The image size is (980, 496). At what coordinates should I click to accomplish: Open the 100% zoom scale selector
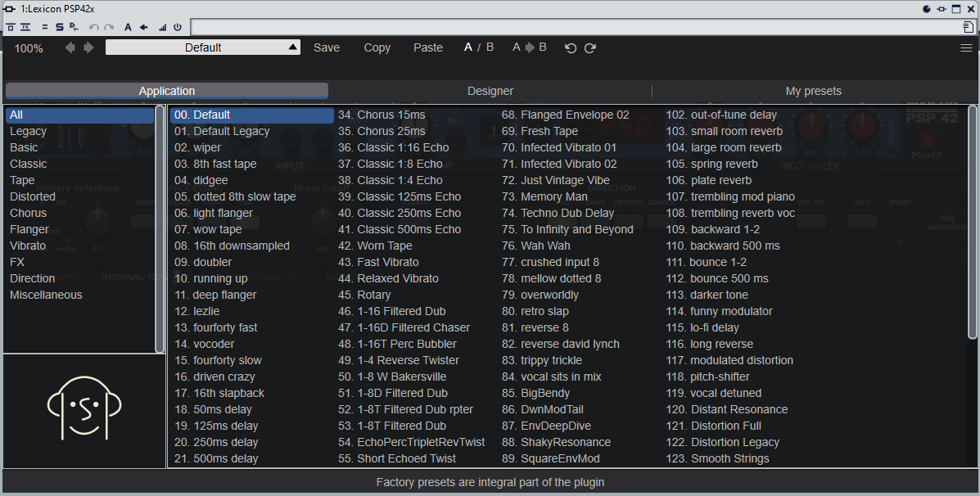tap(29, 48)
